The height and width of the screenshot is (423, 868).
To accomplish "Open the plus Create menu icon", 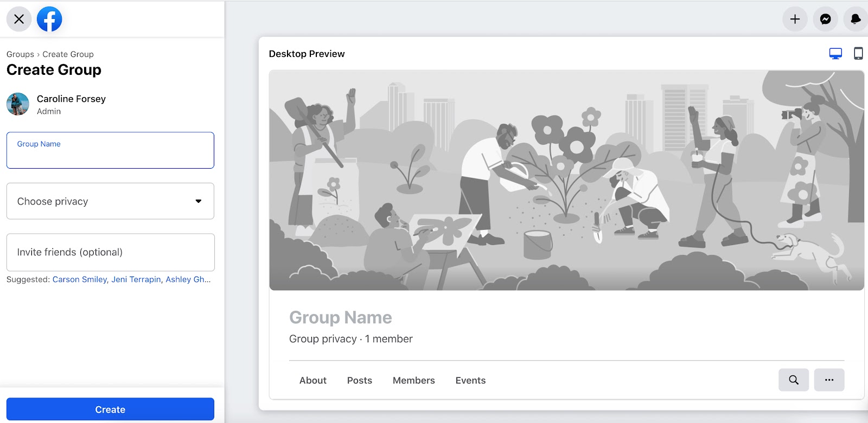I will [795, 19].
